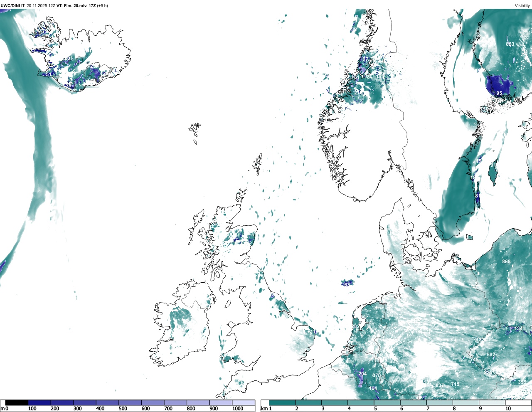Click the '97' value over Norway

(x=365, y=59)
